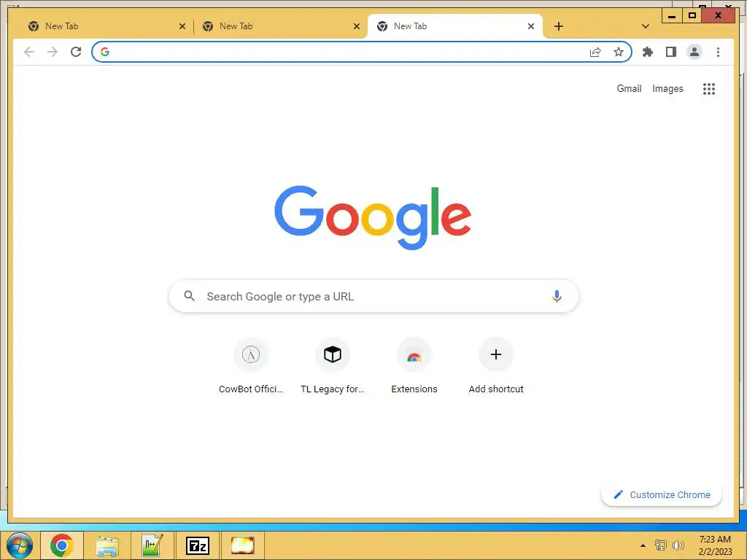Bookmark this tab with the star icon

[619, 52]
